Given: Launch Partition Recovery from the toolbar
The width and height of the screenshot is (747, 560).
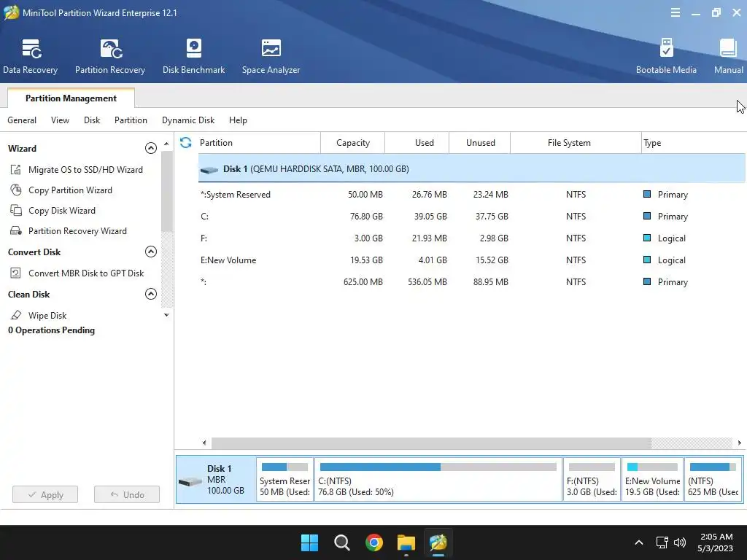Looking at the screenshot, I should pyautogui.click(x=110, y=57).
